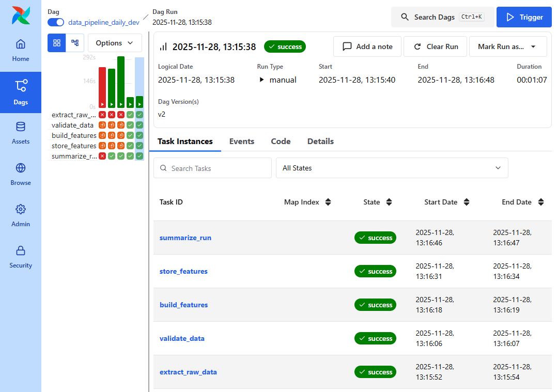
Task: Click the Clear Run button
Action: coord(436,46)
